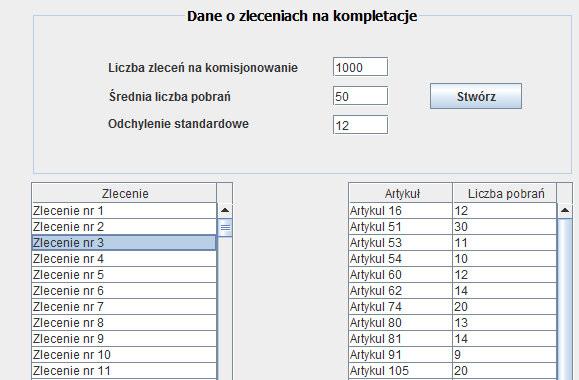Click cell Artykul 81
Image resolution: width=579 pixels, height=380 pixels.
(401, 339)
